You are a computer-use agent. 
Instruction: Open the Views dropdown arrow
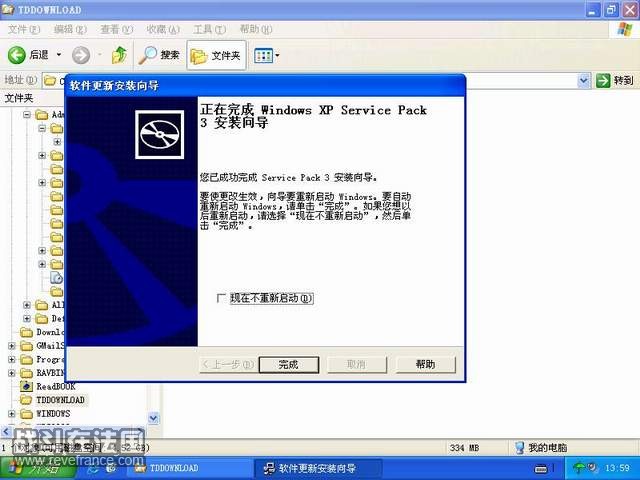click(278, 55)
